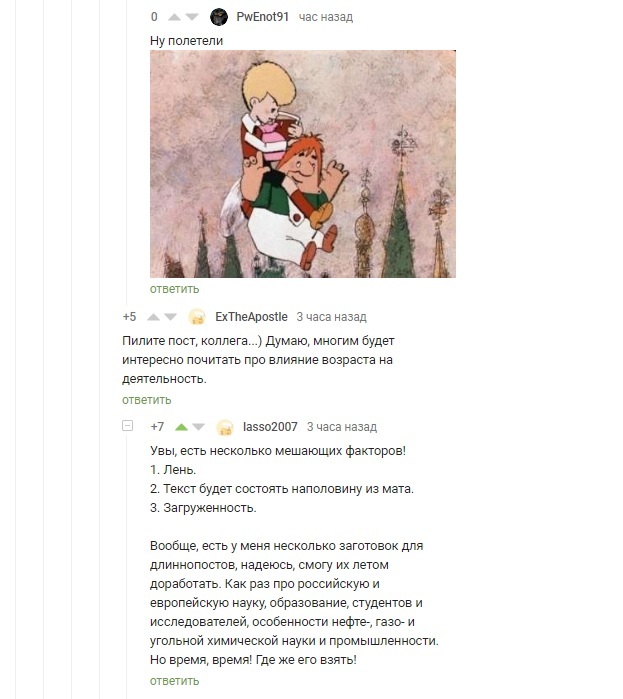Reply to PwEnot91 with ответить

(x=174, y=289)
